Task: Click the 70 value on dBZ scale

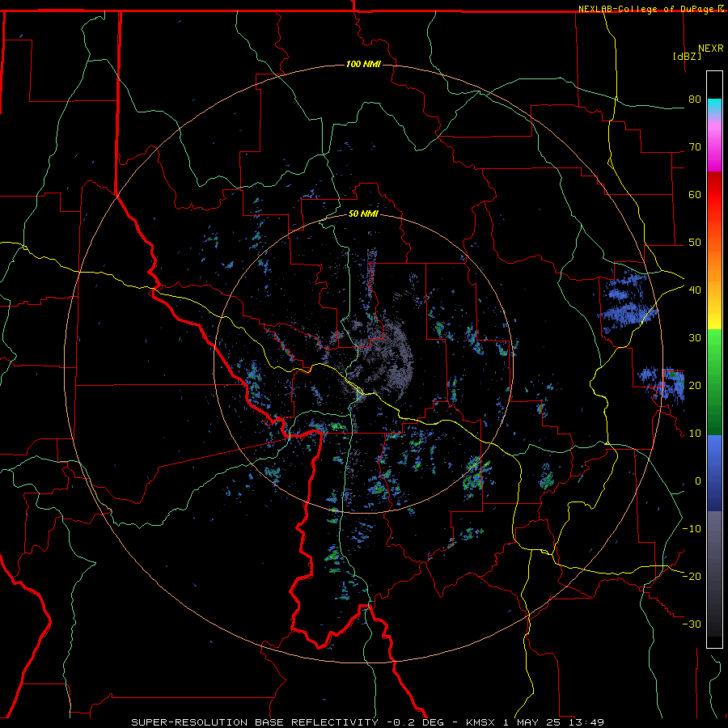Action: 695,147
